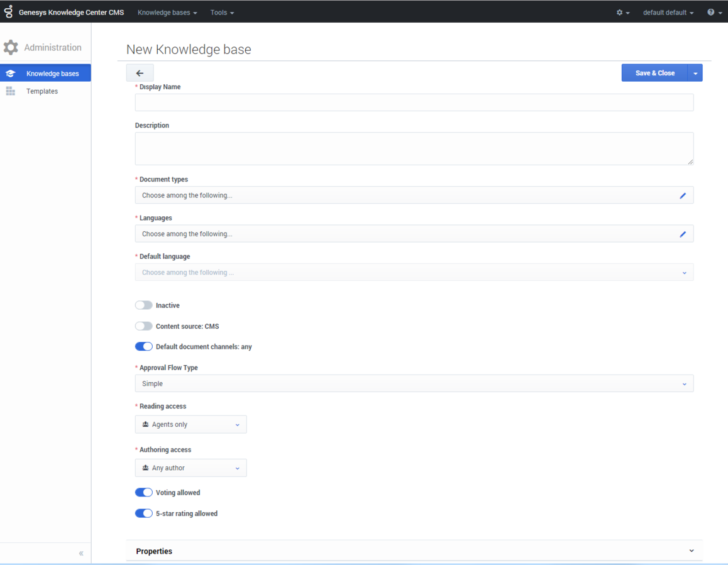Click the back arrow button
The height and width of the screenshot is (565, 728).
140,73
